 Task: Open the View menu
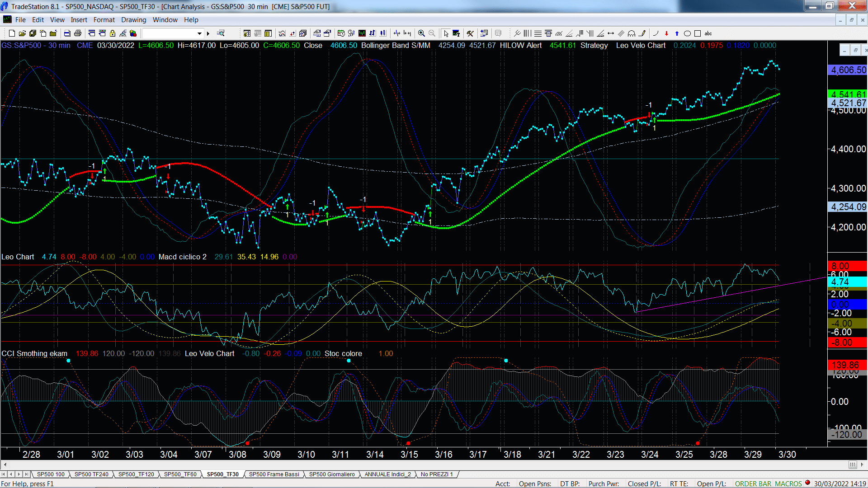point(57,20)
